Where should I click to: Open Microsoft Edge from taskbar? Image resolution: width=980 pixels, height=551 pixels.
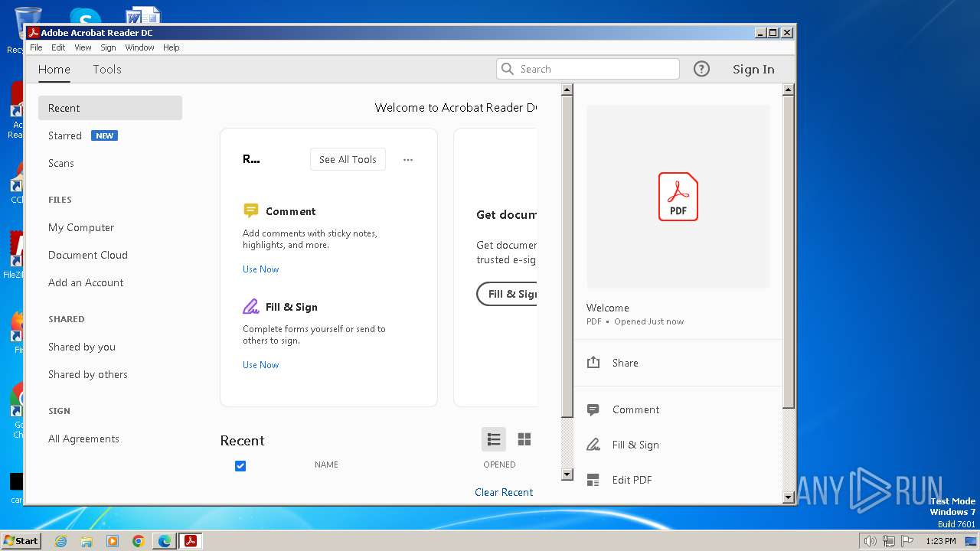tap(165, 541)
